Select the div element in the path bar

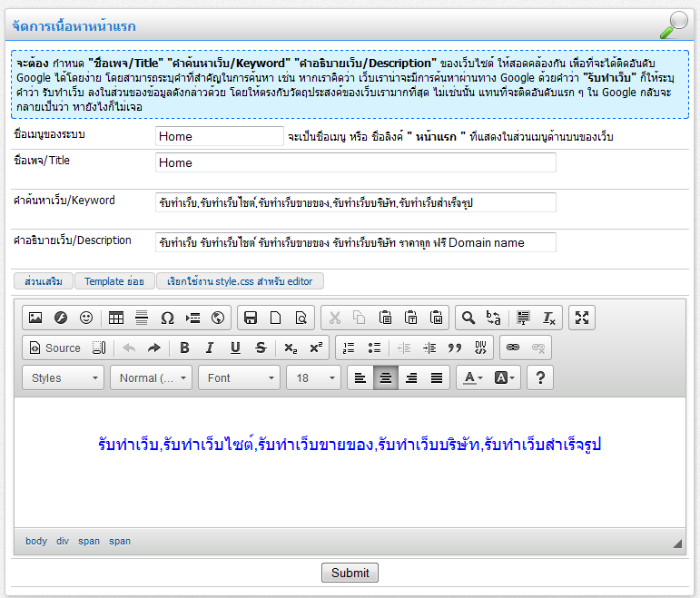pyautogui.click(x=63, y=541)
